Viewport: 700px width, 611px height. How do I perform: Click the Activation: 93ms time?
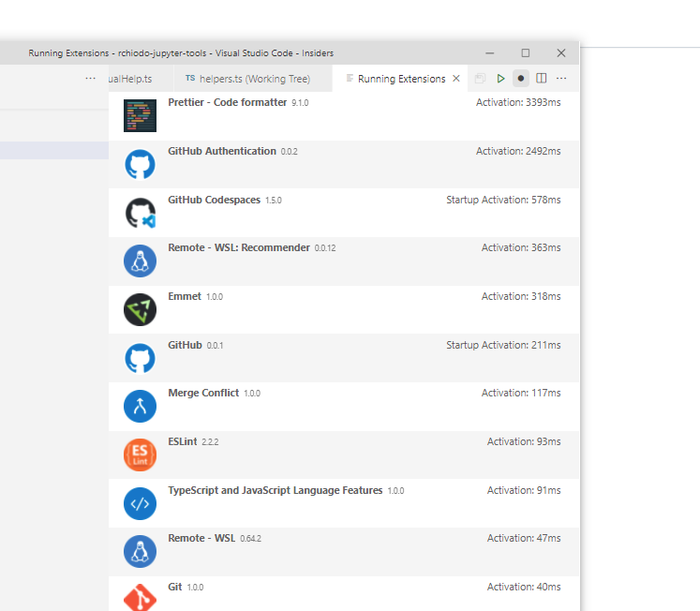coord(524,441)
